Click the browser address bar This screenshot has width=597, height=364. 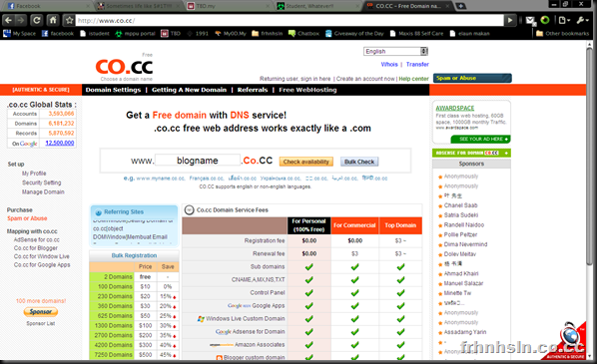(x=290, y=21)
